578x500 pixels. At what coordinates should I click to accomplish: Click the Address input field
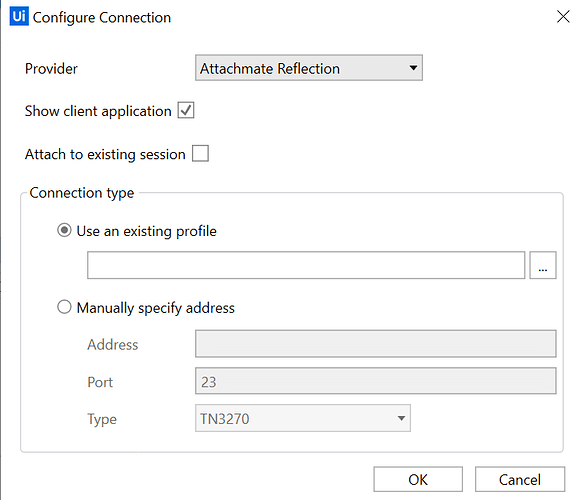pos(376,344)
